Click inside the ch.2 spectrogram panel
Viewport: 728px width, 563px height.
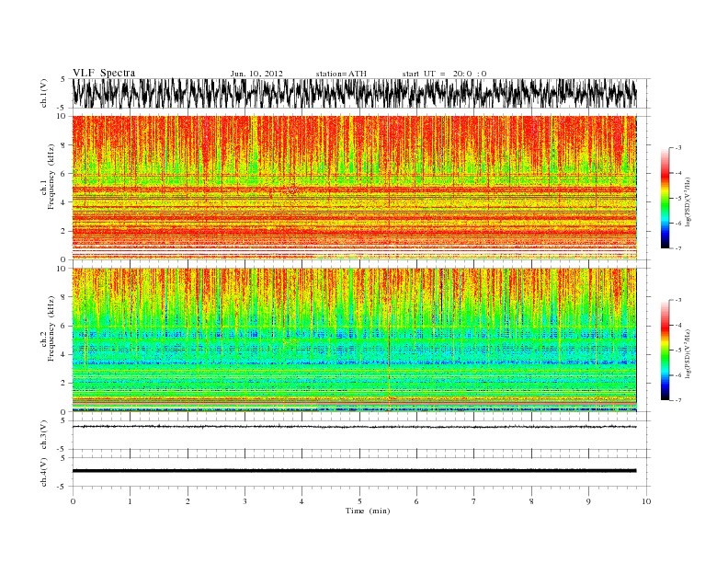pyautogui.click(x=354, y=340)
